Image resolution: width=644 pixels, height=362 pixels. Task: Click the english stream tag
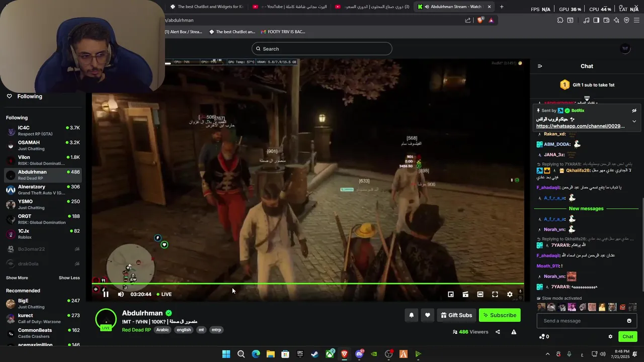tap(184, 330)
